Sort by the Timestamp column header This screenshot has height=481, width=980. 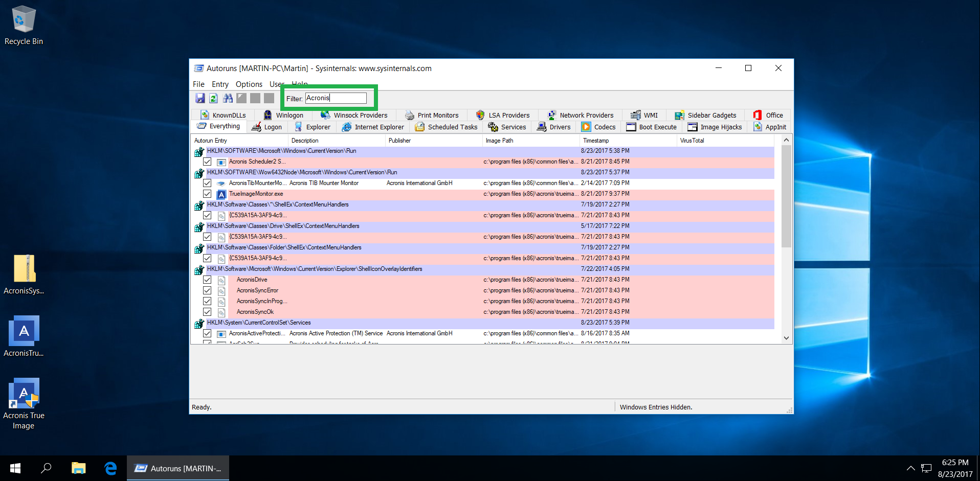[x=628, y=141]
